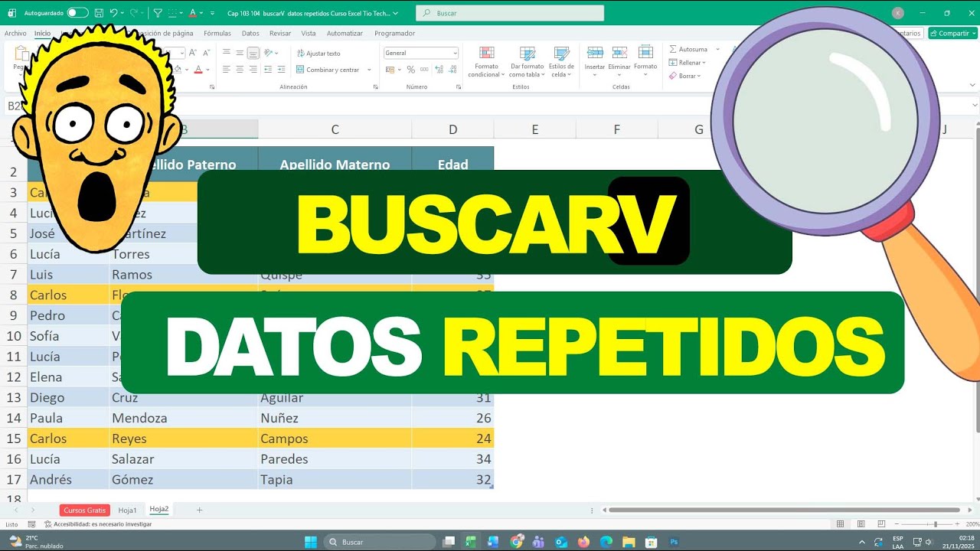This screenshot has width=980, height=551.
Task: Open the Borrar dropdown
Action: click(x=685, y=76)
